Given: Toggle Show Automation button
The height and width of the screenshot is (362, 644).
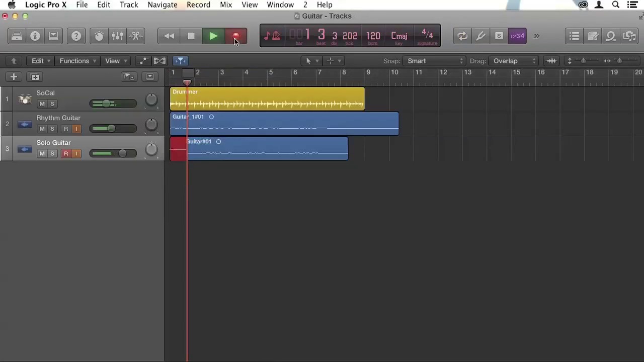Looking at the screenshot, I should 143,61.
